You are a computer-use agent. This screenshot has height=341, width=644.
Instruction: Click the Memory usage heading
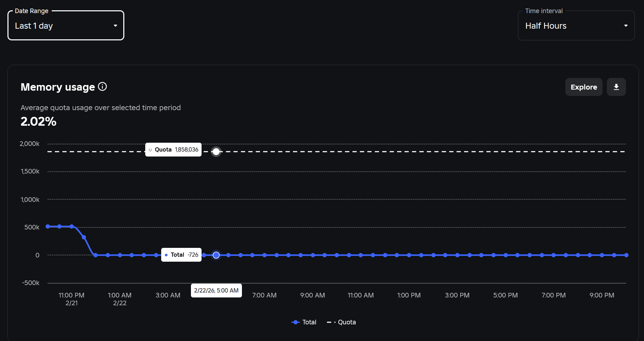tap(58, 87)
